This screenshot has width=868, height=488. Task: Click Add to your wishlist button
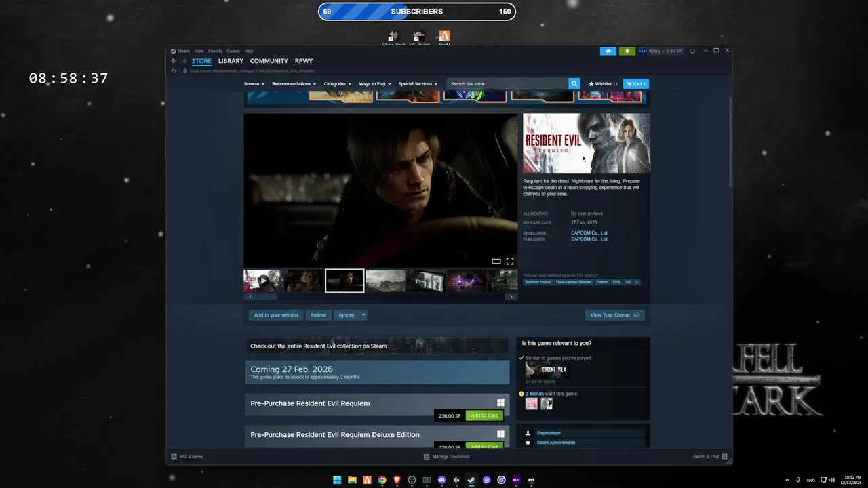tap(276, 315)
